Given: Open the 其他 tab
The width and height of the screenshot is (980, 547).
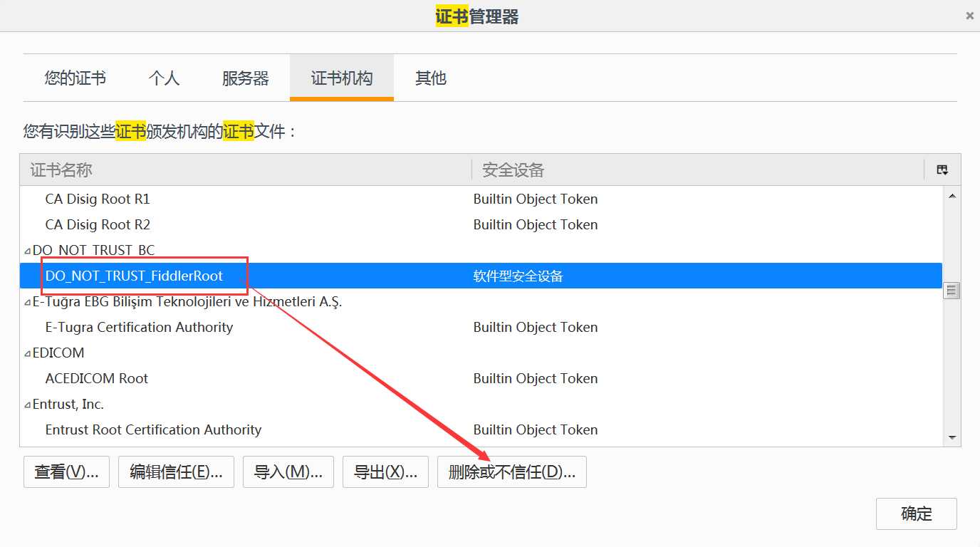Looking at the screenshot, I should [x=431, y=78].
